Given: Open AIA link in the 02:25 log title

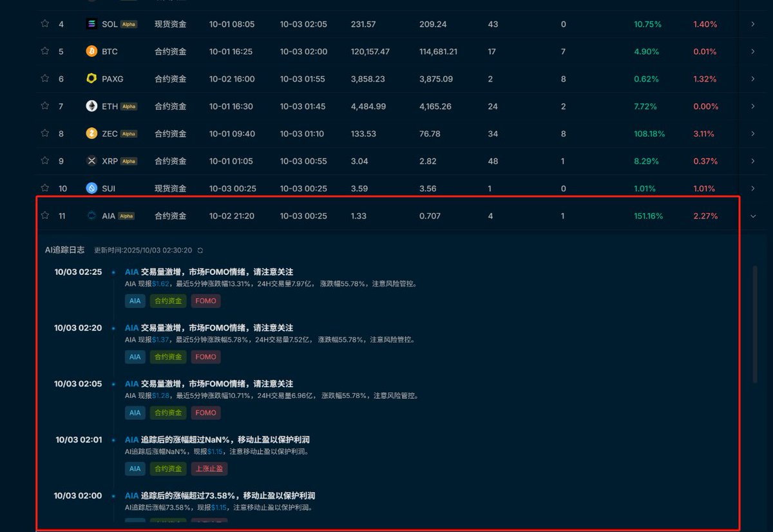Looking at the screenshot, I should 131,272.
